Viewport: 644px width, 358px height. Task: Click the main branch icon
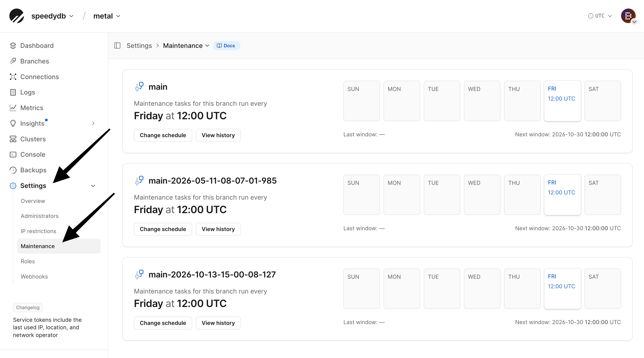(x=139, y=87)
